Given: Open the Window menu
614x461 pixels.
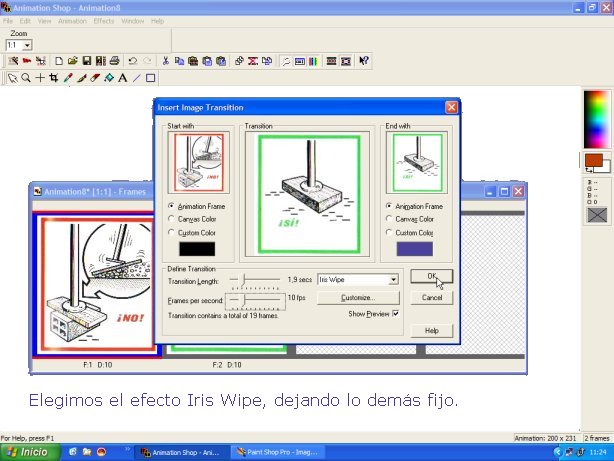Looking at the screenshot, I should [x=132, y=21].
